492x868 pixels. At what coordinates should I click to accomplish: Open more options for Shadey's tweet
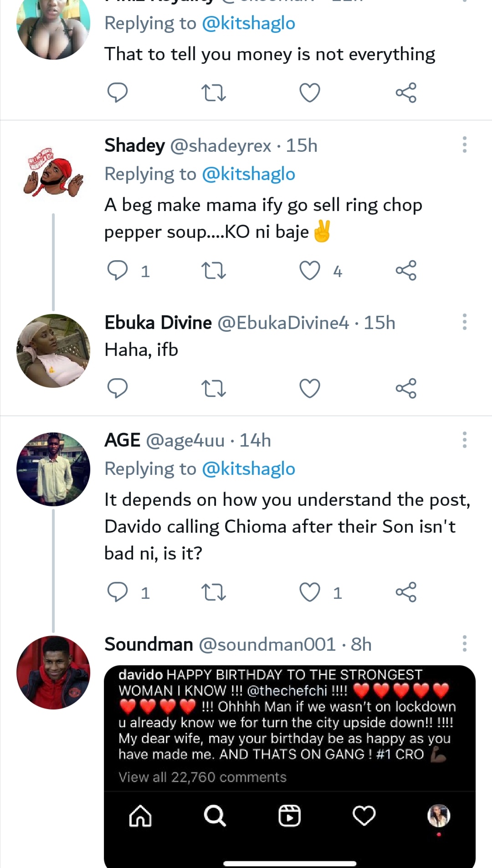[464, 144]
